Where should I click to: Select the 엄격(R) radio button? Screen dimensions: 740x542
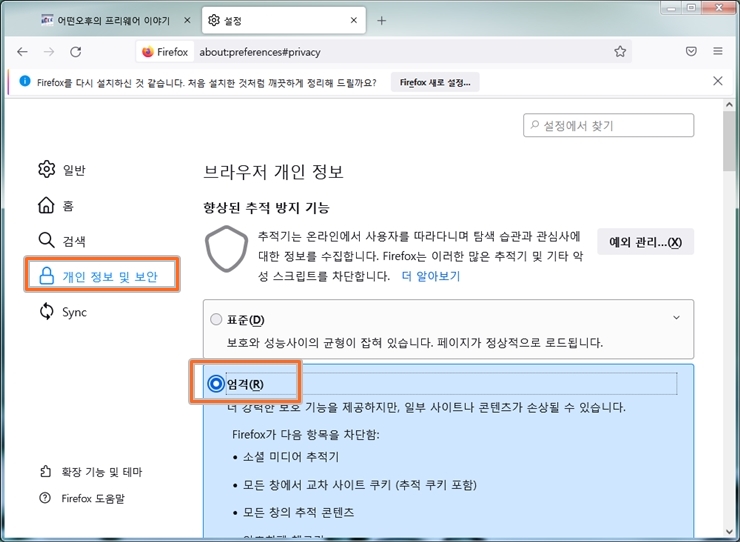point(216,384)
